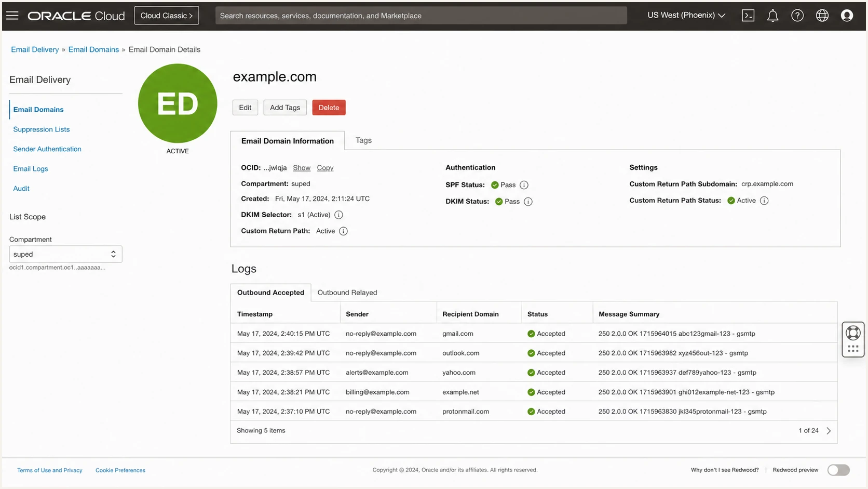Click the Edit button
Viewport: 868px width, 489px height.
click(x=245, y=108)
